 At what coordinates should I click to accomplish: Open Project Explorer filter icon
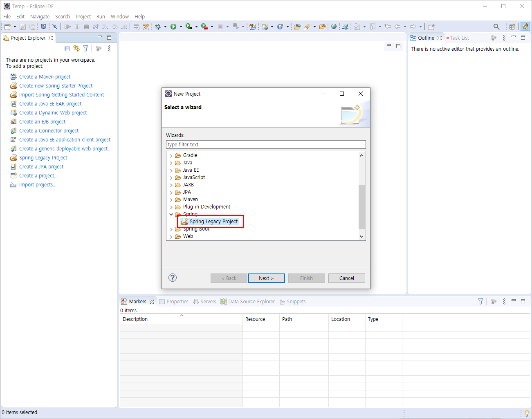[x=86, y=48]
